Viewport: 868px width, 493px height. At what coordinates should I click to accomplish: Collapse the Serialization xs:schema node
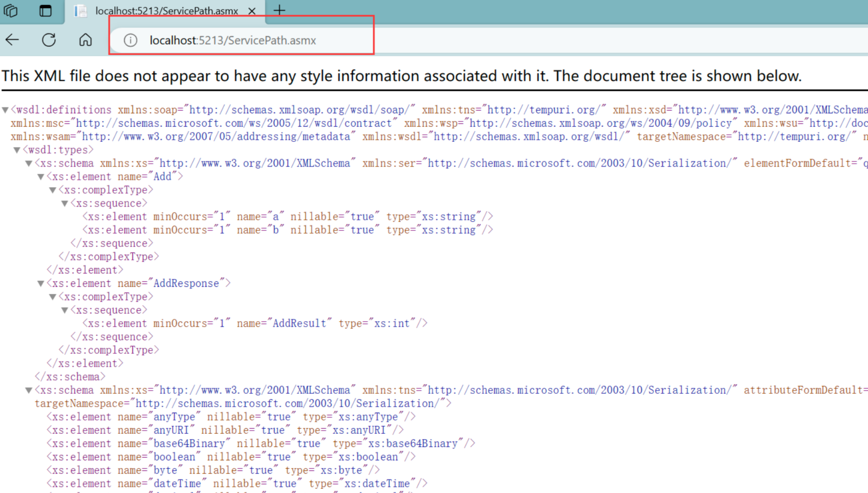tap(28, 390)
